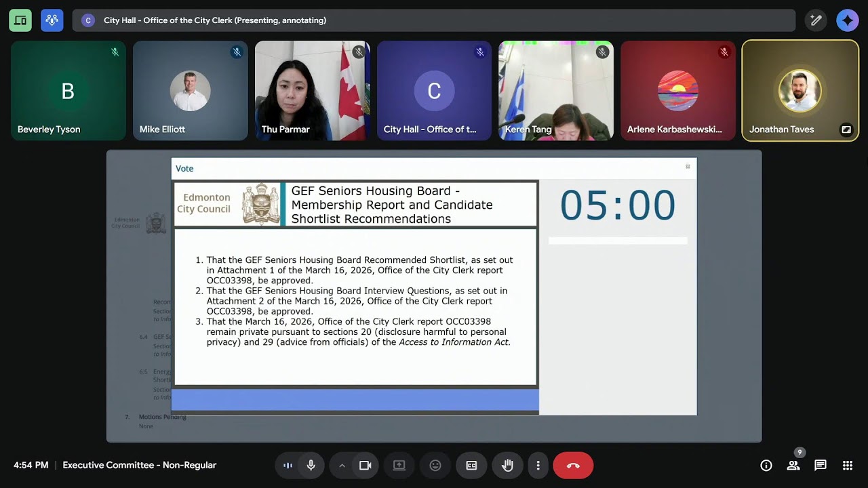Viewport: 868px width, 488px height.
Task: Select City Hall Office participant tile
Action: tap(435, 91)
